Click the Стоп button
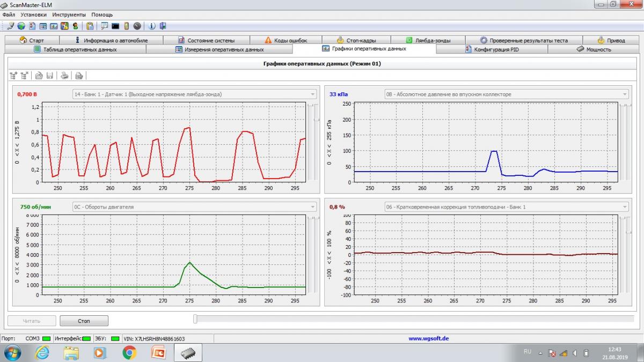This screenshot has height=362, width=644. coord(84,321)
